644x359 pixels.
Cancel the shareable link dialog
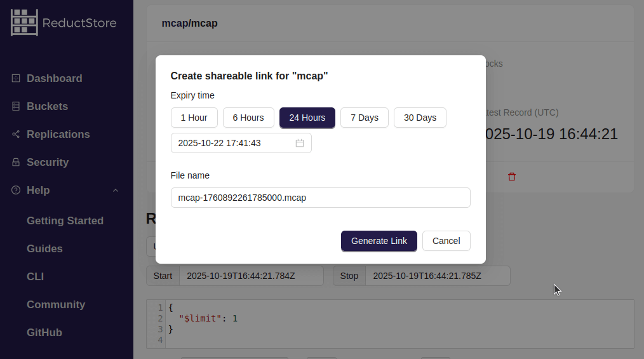(x=446, y=241)
